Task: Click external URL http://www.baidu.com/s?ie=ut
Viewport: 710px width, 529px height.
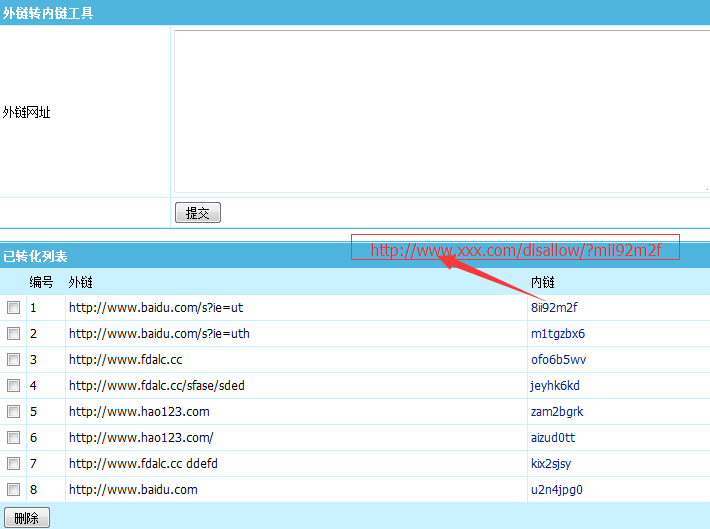Action: point(156,308)
